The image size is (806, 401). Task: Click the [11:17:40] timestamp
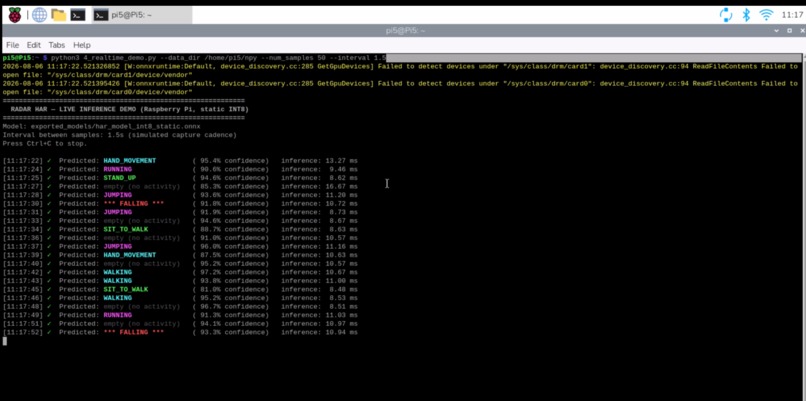[23, 264]
